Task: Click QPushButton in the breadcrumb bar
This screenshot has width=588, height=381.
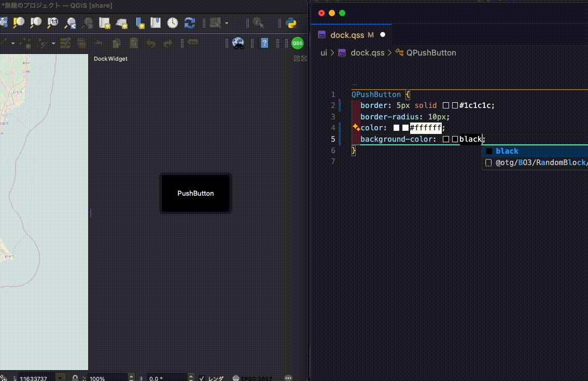Action: (x=430, y=52)
